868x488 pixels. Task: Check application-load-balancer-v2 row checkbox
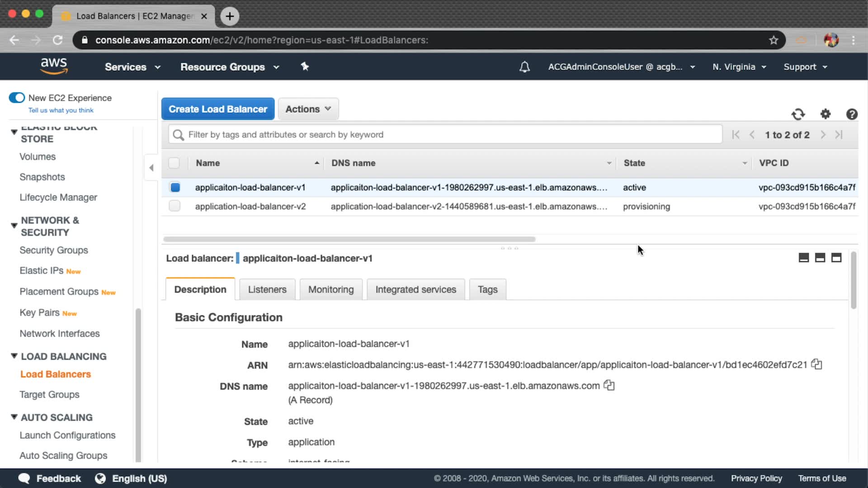(x=175, y=206)
